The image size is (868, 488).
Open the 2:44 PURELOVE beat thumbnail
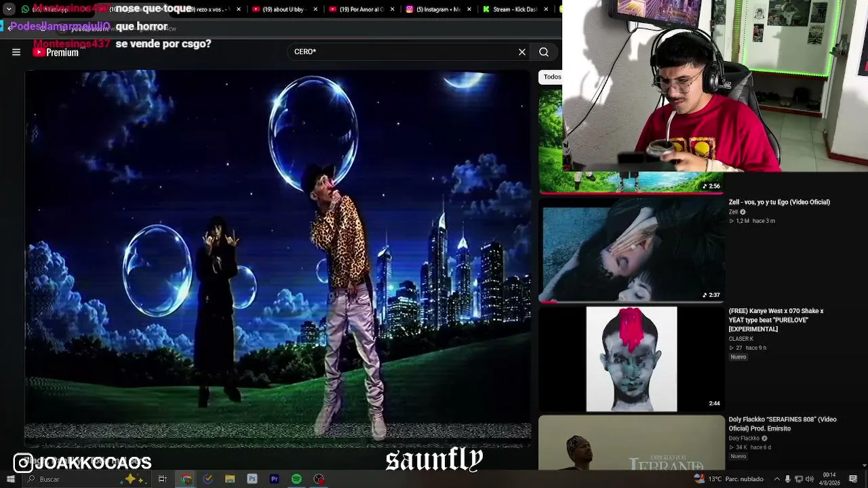coord(631,359)
